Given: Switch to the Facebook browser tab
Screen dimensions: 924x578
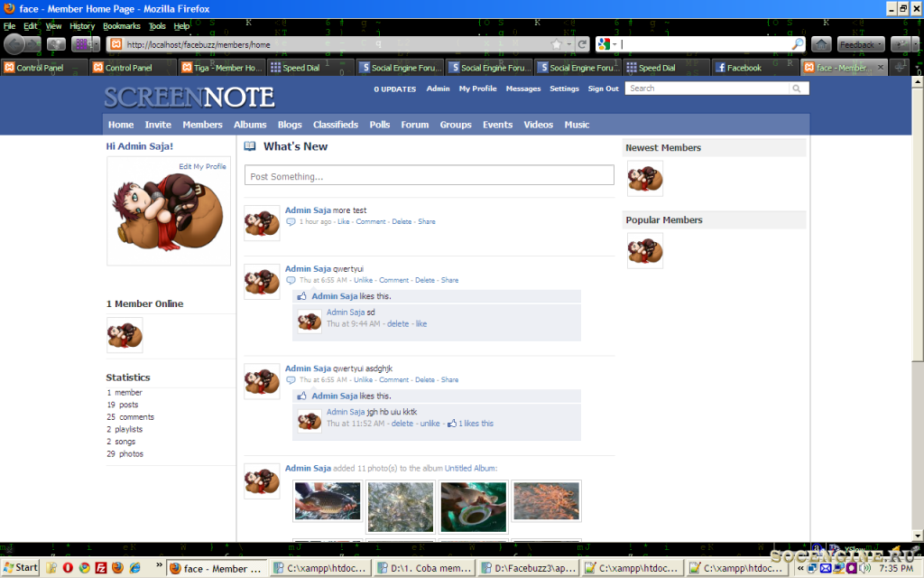Looking at the screenshot, I should pos(755,68).
